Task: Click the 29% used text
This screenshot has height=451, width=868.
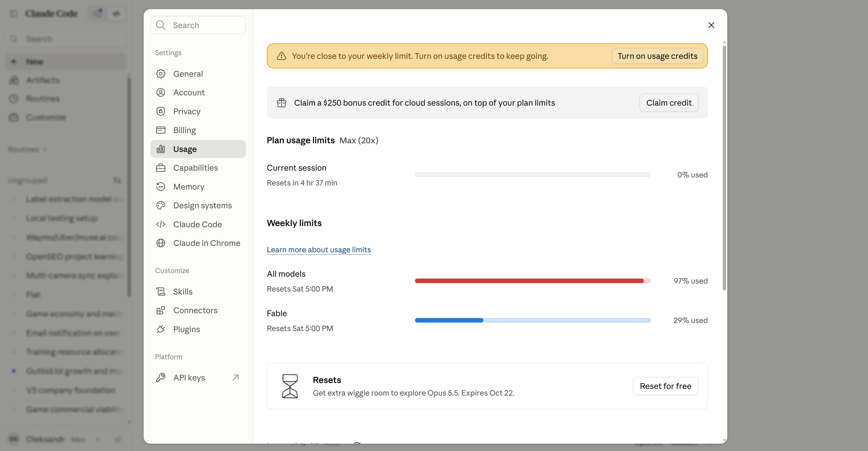Action: coord(690,320)
